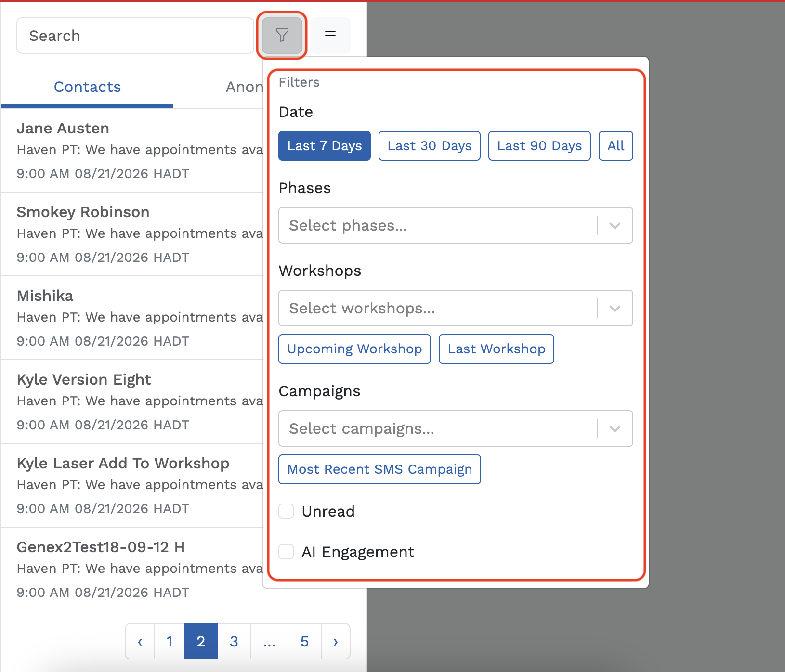Go to page 5

tap(304, 641)
